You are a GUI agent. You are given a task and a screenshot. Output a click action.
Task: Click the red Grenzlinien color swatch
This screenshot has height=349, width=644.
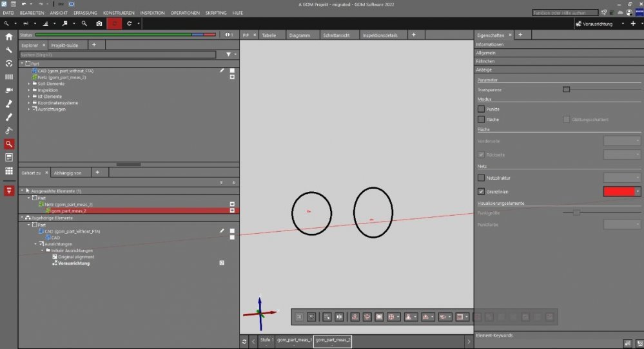click(619, 191)
